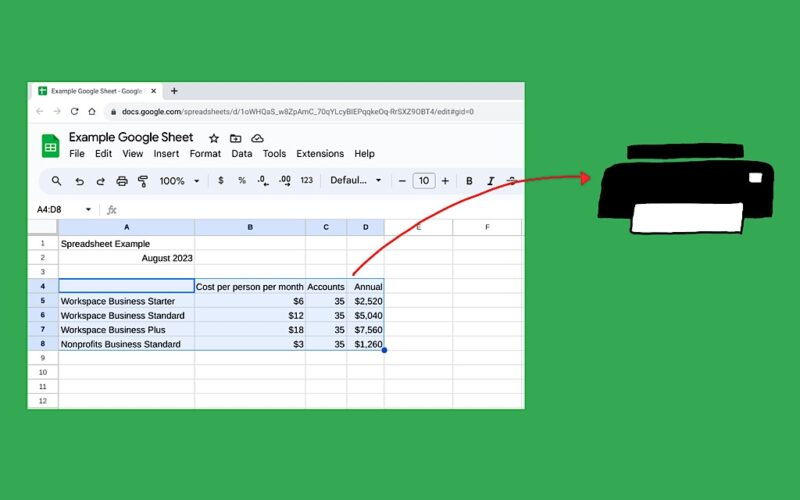Open a new browser tab

tap(174, 91)
